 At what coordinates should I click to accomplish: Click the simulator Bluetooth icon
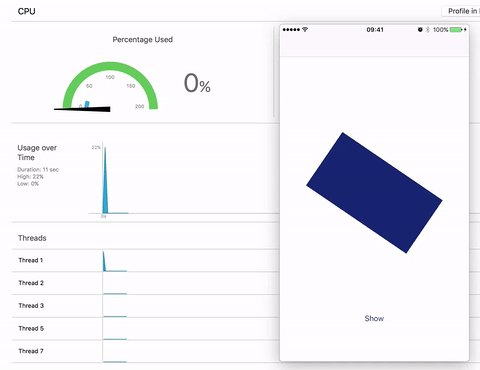428,30
